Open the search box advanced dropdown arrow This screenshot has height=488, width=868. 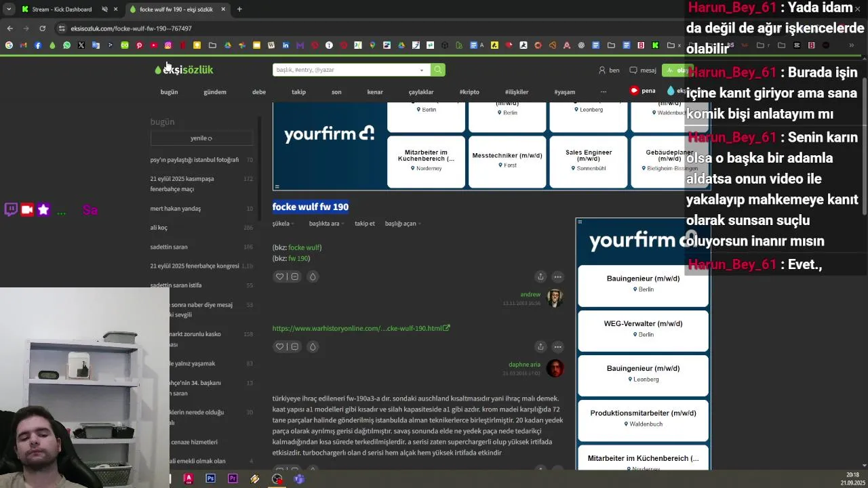click(x=422, y=70)
